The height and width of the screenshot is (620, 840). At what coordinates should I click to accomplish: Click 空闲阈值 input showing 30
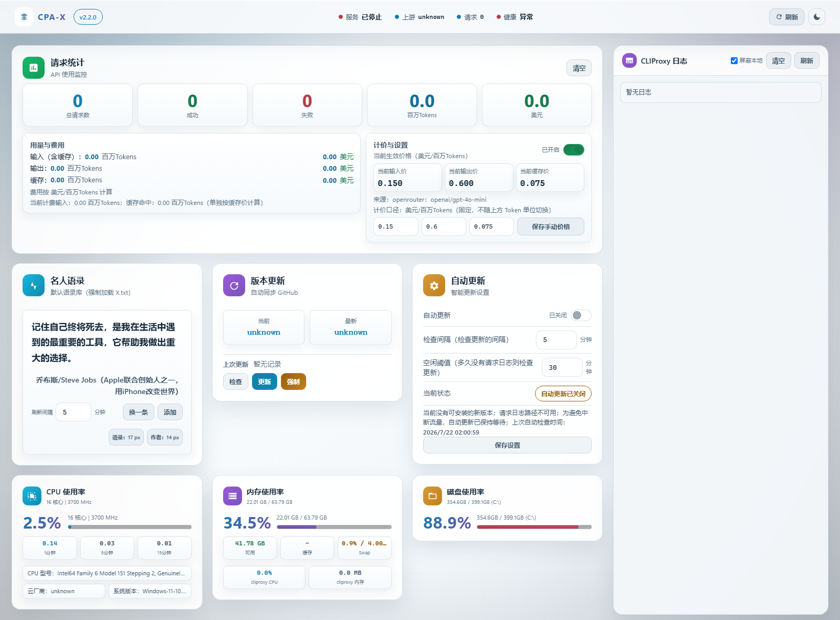[562, 367]
